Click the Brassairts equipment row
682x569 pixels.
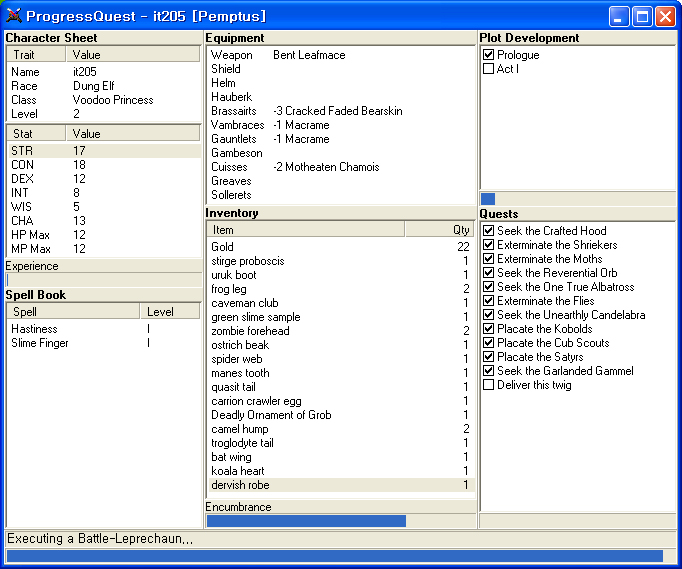pos(341,111)
